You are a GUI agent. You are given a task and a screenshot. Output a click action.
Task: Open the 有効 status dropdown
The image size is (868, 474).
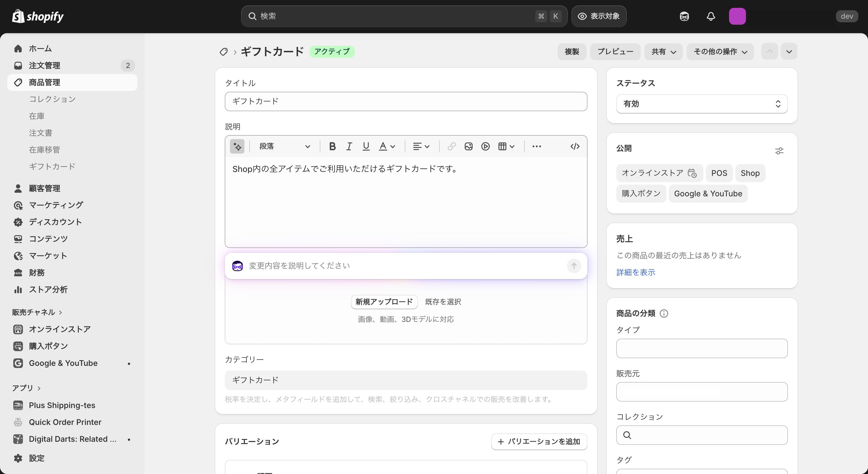(701, 104)
